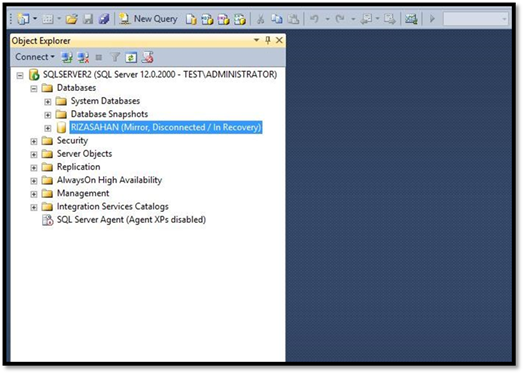The width and height of the screenshot is (524, 374).
Task: Expand the RIZASAHAN database node
Action: pyautogui.click(x=48, y=128)
